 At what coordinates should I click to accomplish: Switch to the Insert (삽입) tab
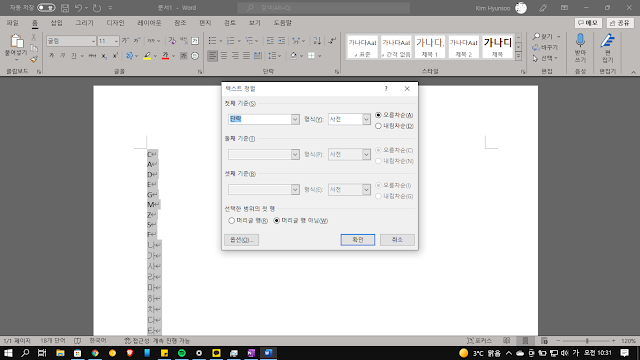[x=56, y=23]
